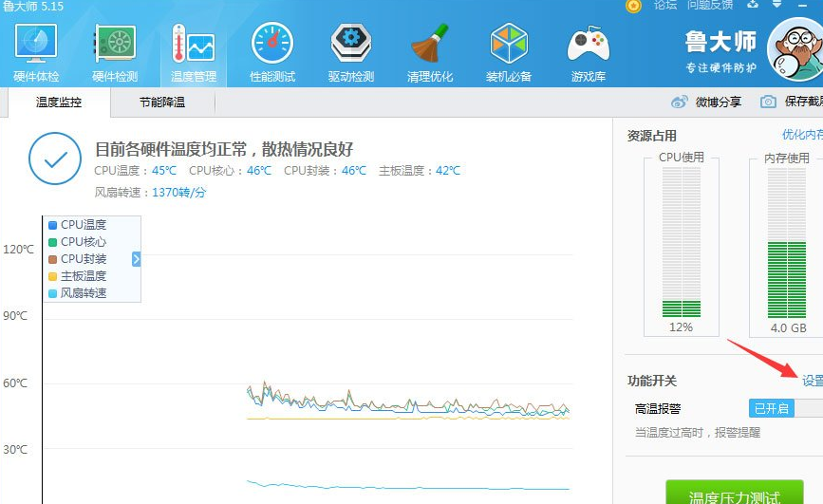This screenshot has width=823, height=504.
Task: Save a screenshot with the 保存截屏 camera
Action: coord(792,102)
